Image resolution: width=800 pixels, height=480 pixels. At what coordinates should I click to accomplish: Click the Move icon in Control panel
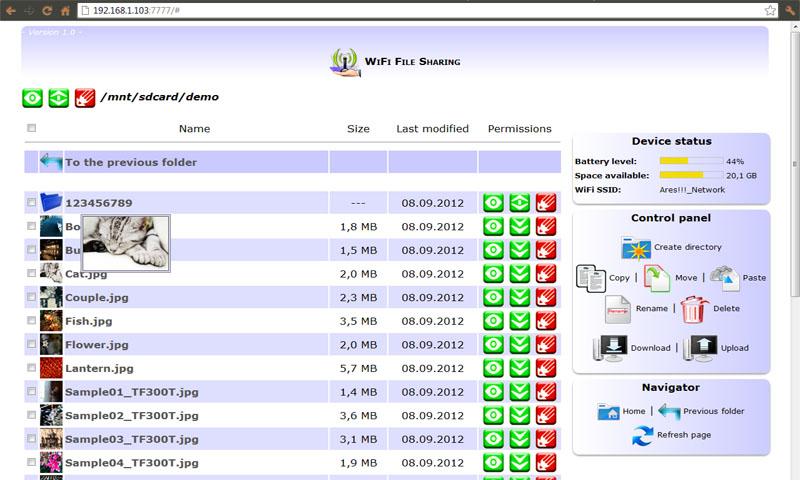click(657, 278)
